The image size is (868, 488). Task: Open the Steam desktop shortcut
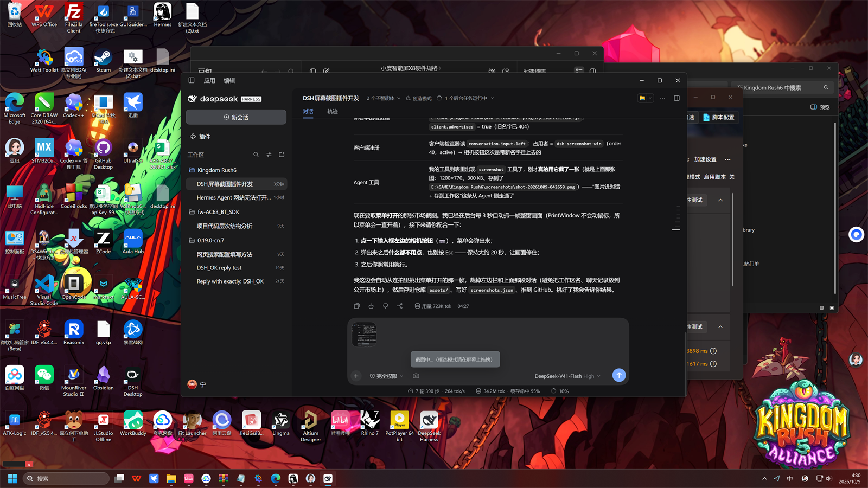click(x=103, y=61)
